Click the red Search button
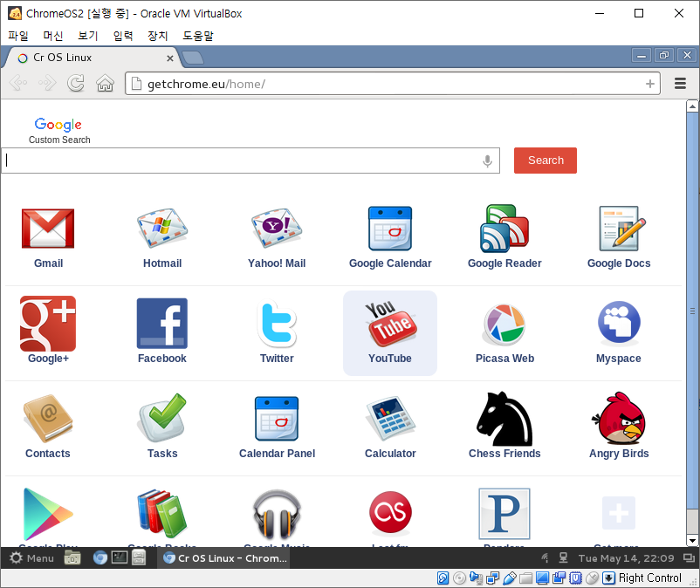This screenshot has height=588, width=700. (546, 161)
